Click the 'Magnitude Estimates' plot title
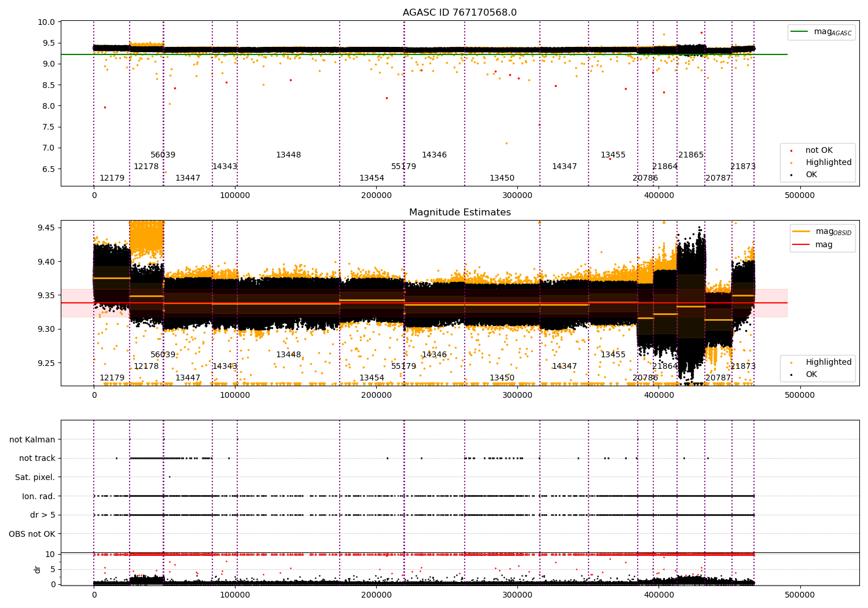 (459, 213)
